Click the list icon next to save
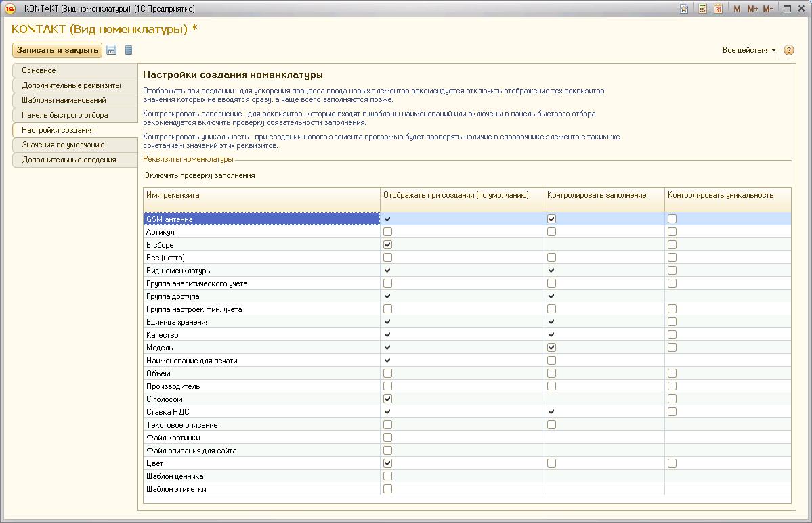812x523 pixels. (129, 50)
